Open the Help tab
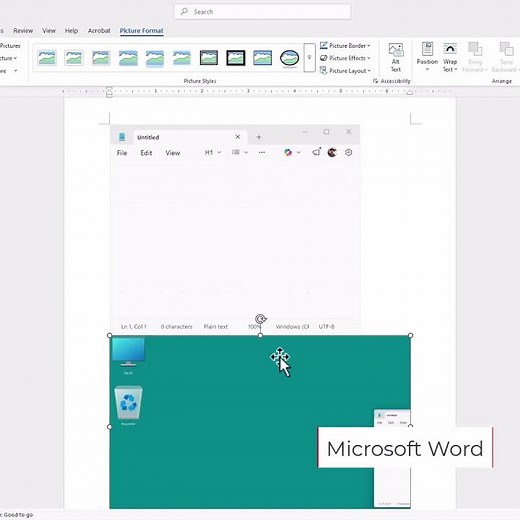Viewport: 520px width, 520px height. point(71,31)
